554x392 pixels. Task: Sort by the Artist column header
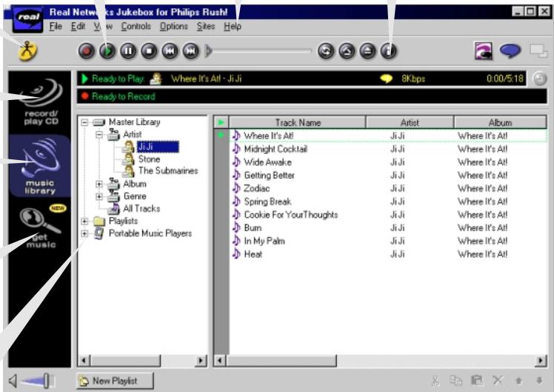[410, 123]
